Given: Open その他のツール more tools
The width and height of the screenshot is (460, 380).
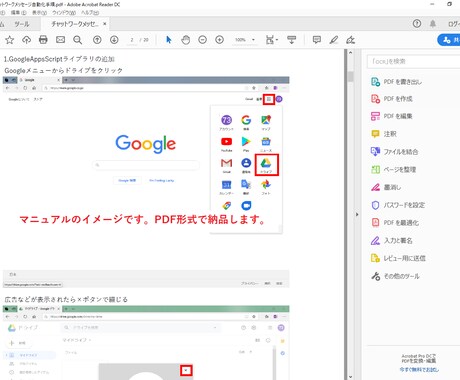Looking at the screenshot, I should (395, 276).
